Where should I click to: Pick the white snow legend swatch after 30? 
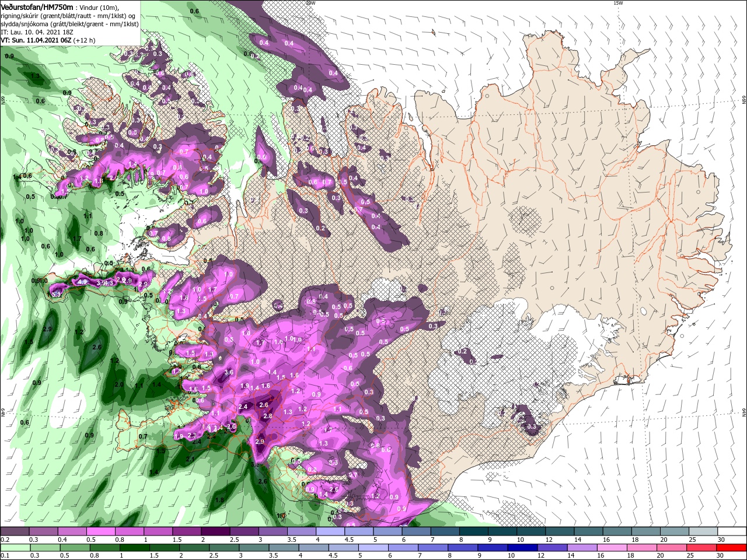(x=732, y=531)
